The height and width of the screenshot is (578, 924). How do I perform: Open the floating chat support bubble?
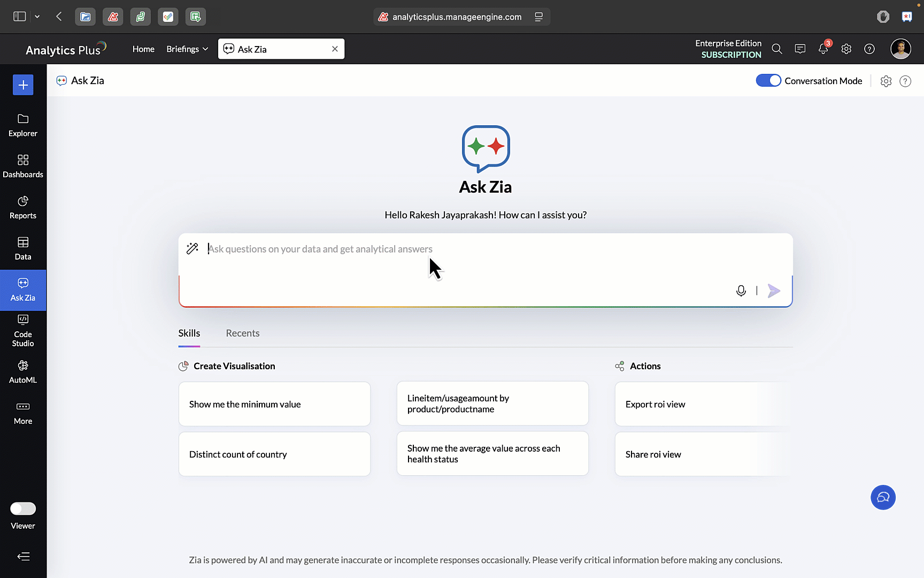point(883,497)
